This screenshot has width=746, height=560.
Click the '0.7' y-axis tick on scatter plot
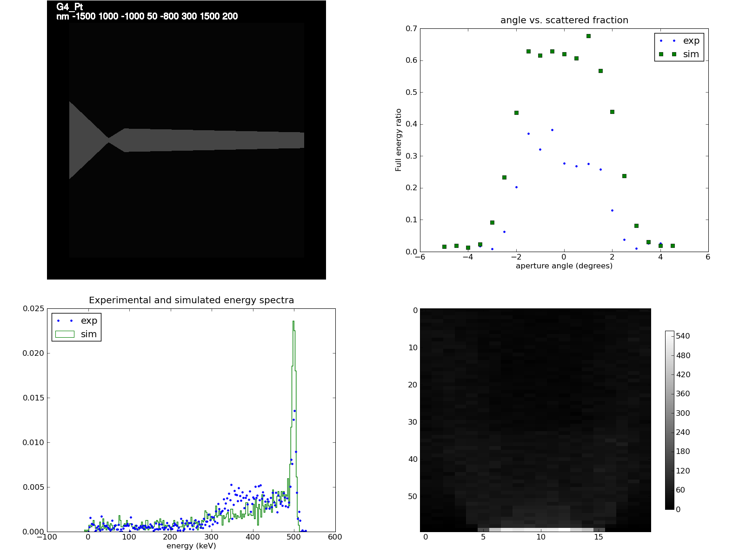pos(411,28)
